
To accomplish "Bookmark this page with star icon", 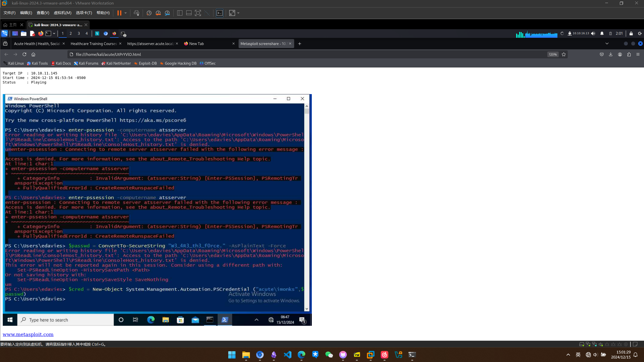I will click(564, 54).
